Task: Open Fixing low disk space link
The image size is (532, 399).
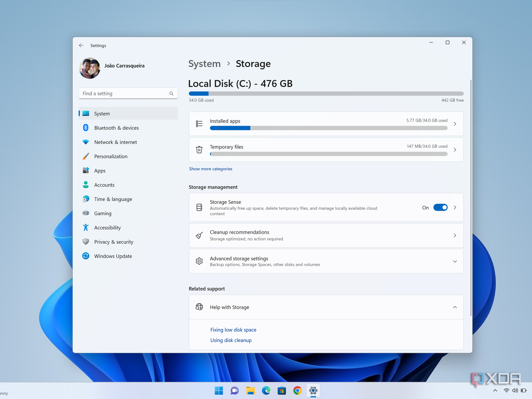Action: click(233, 330)
